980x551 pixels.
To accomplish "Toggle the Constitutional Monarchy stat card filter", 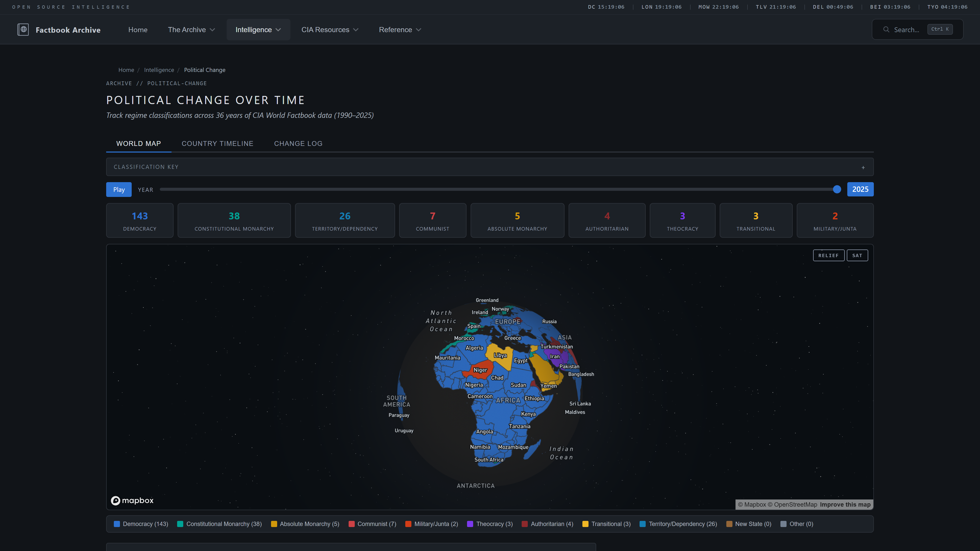I will click(234, 221).
